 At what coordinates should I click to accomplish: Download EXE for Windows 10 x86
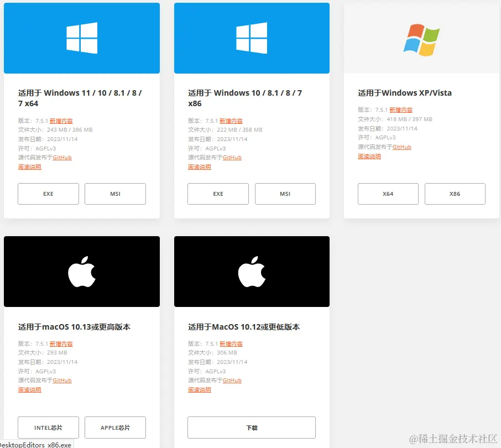point(218,194)
